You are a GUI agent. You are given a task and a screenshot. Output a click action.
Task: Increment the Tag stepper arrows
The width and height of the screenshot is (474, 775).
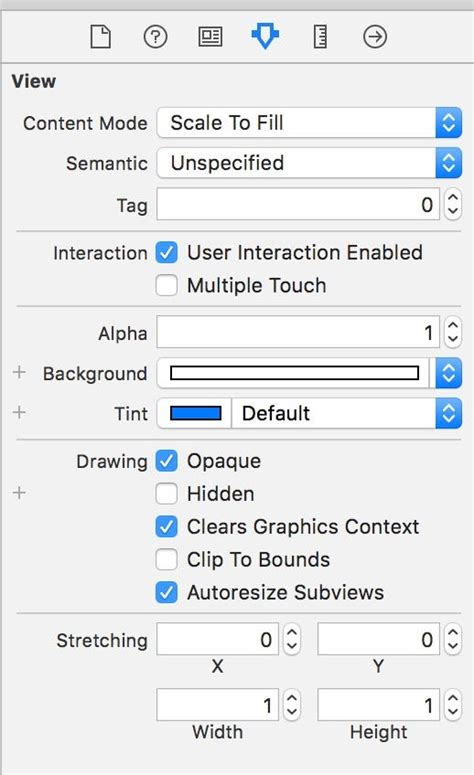453,199
